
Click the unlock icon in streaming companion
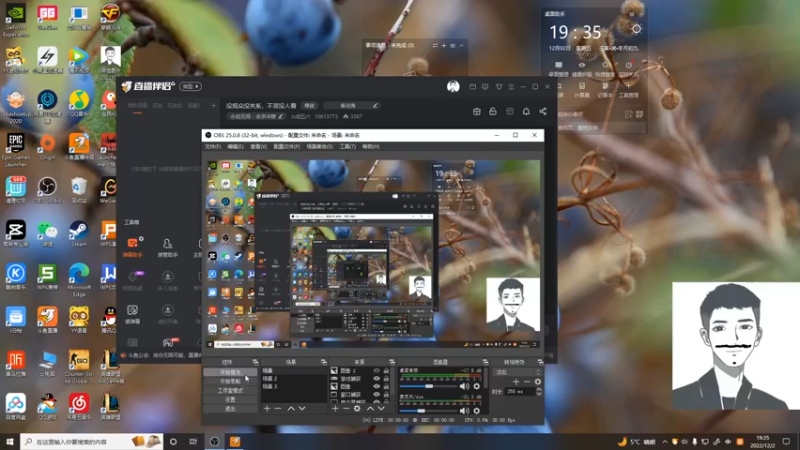click(x=493, y=111)
